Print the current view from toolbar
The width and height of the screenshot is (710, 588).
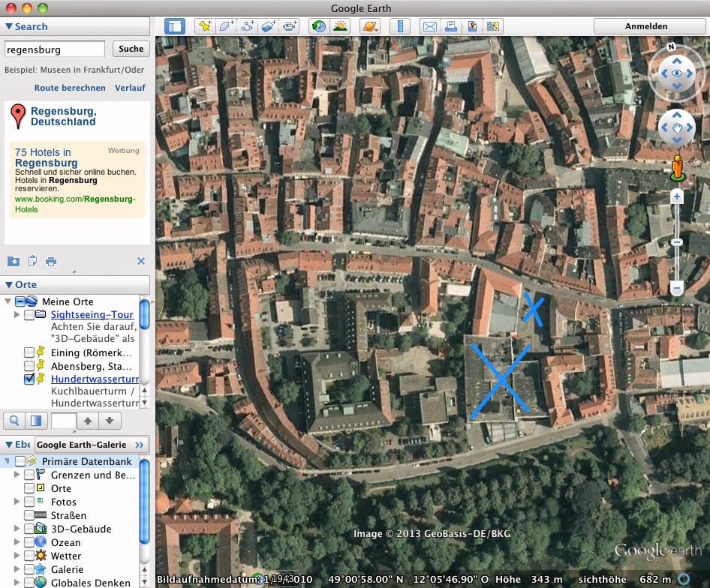coord(450,26)
